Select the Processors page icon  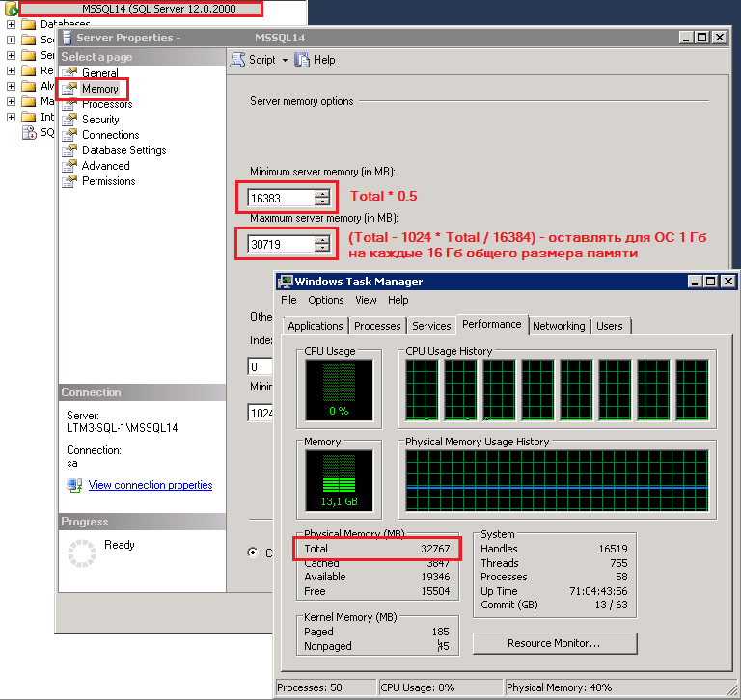(x=69, y=104)
